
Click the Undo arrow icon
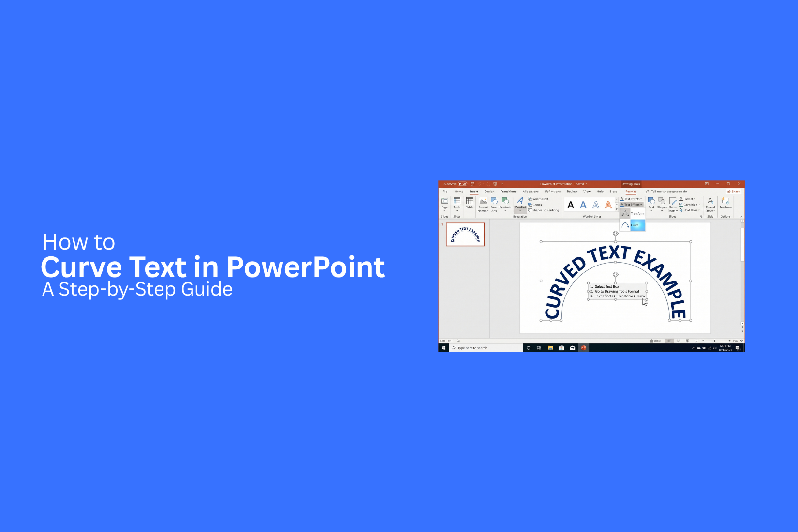click(x=480, y=184)
